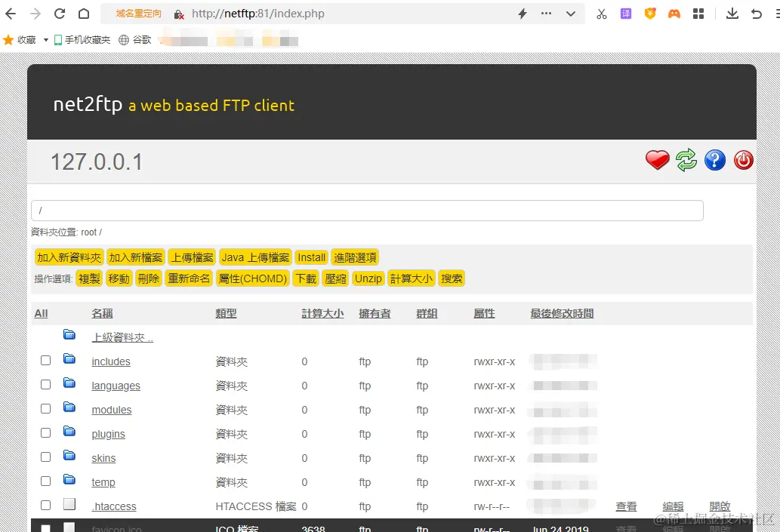Click 計算大小 calculate size action

(412, 278)
